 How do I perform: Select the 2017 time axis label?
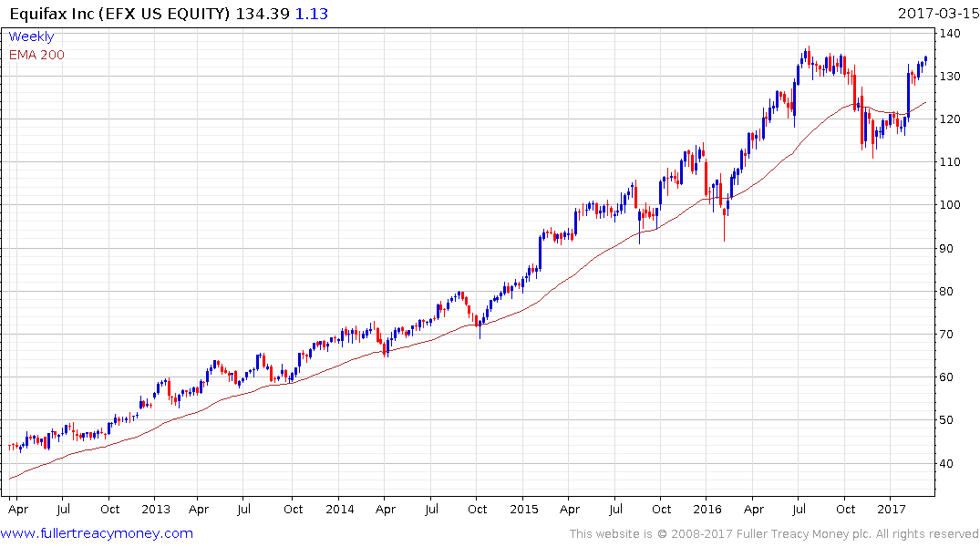click(892, 509)
